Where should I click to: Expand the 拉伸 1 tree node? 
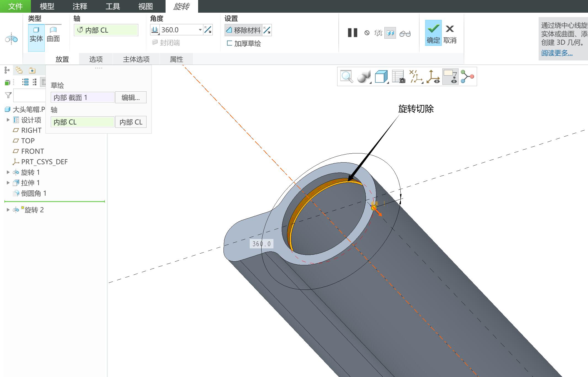click(x=8, y=183)
